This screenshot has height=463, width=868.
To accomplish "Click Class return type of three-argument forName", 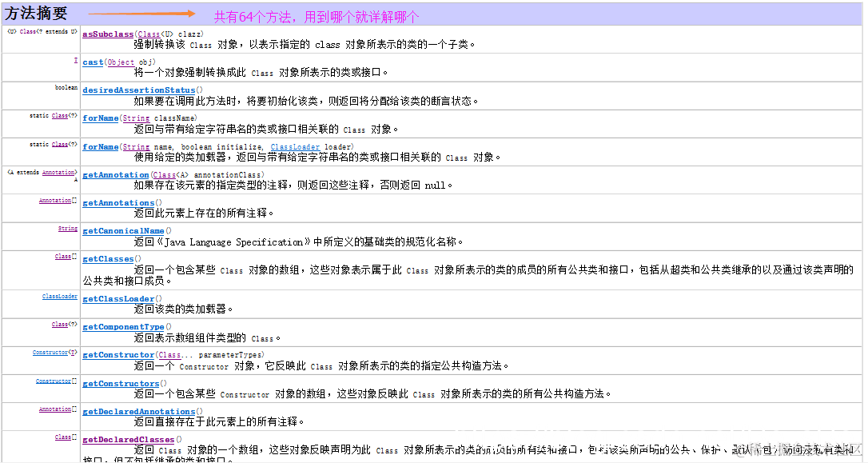I will point(60,144).
